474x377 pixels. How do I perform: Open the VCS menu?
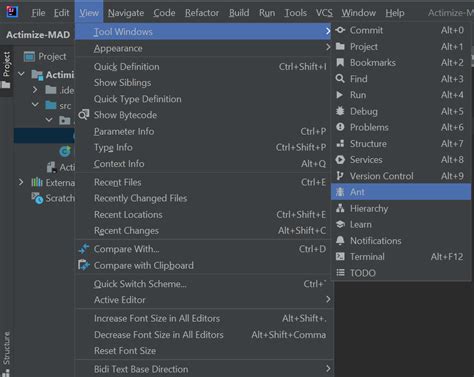(x=324, y=13)
